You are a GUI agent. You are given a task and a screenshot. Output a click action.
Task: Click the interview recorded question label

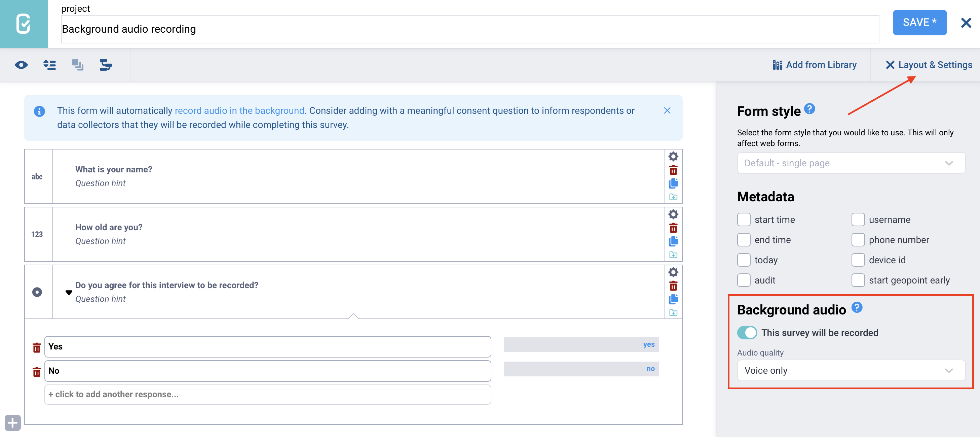pos(166,285)
